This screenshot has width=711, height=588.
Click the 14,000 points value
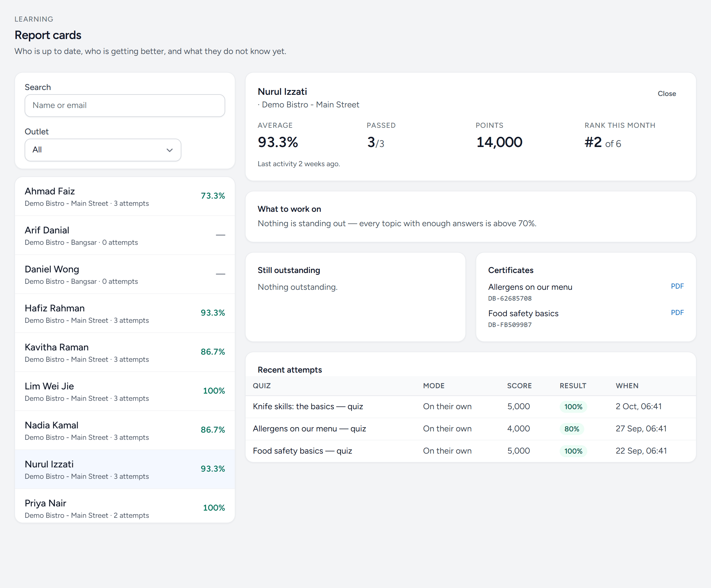click(x=499, y=142)
